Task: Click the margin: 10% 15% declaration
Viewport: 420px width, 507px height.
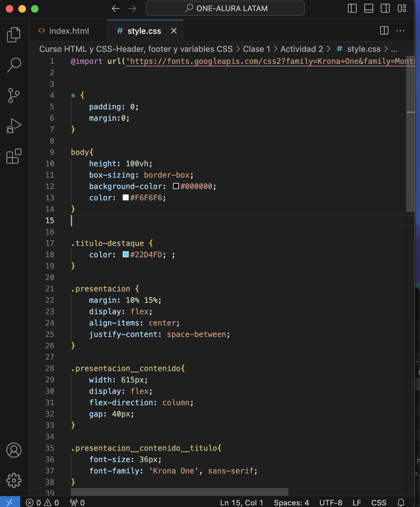Action: click(125, 300)
